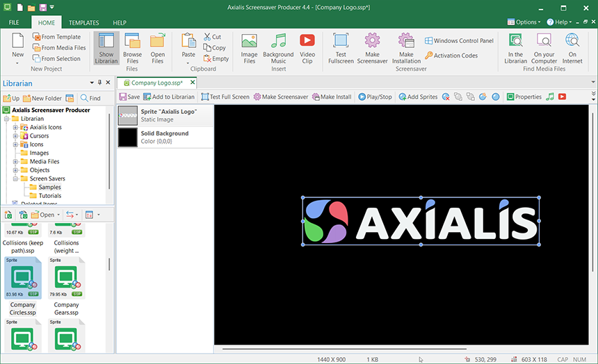Viewport: 598px width, 364px height.
Task: Click the Windows Control Panel button
Action: (x=459, y=41)
